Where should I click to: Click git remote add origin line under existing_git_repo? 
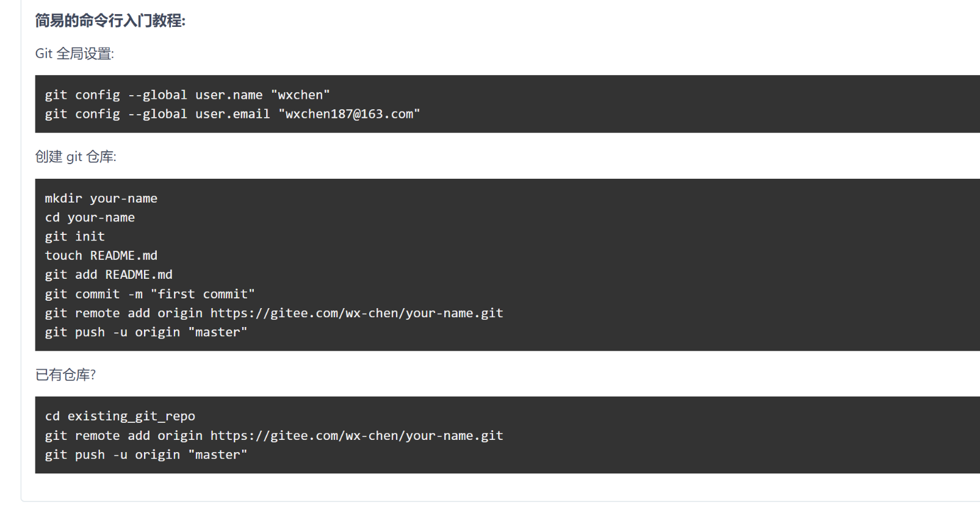pyautogui.click(x=274, y=436)
